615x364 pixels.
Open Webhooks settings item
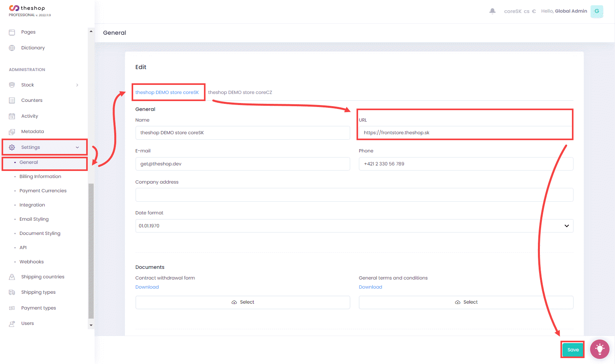point(32,262)
